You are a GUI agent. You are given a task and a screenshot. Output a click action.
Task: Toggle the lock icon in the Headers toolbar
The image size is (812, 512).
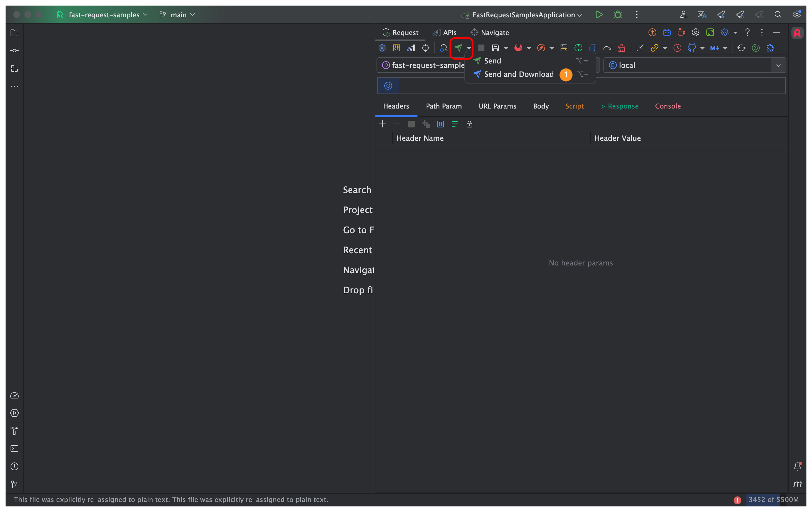coord(469,124)
